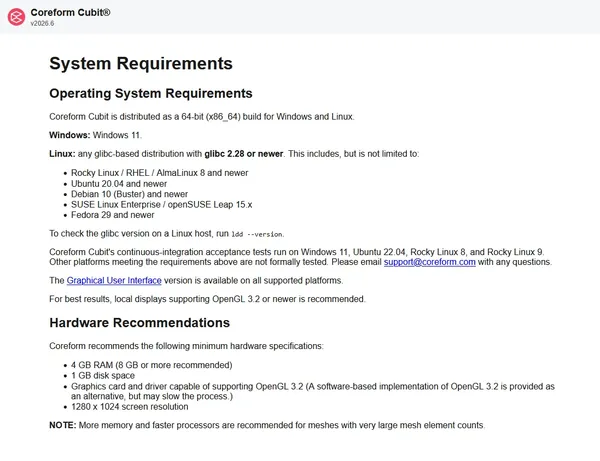The height and width of the screenshot is (461, 600).
Task: Click the v2026.6 version label
Action: click(42, 23)
